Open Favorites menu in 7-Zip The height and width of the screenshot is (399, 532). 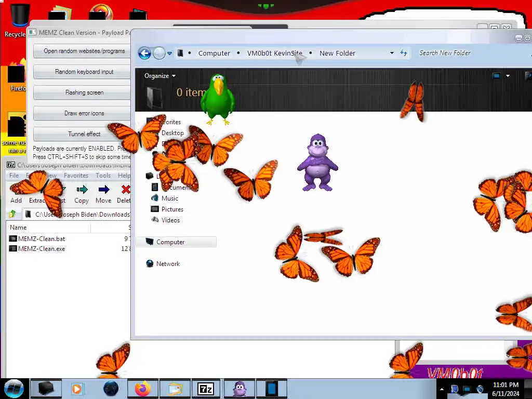(x=76, y=176)
